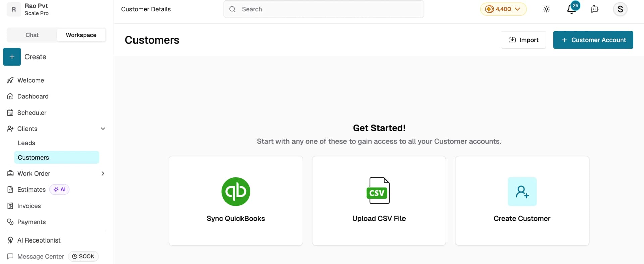Click the Invoices dollar icon
The width and height of the screenshot is (644, 264).
10,206
